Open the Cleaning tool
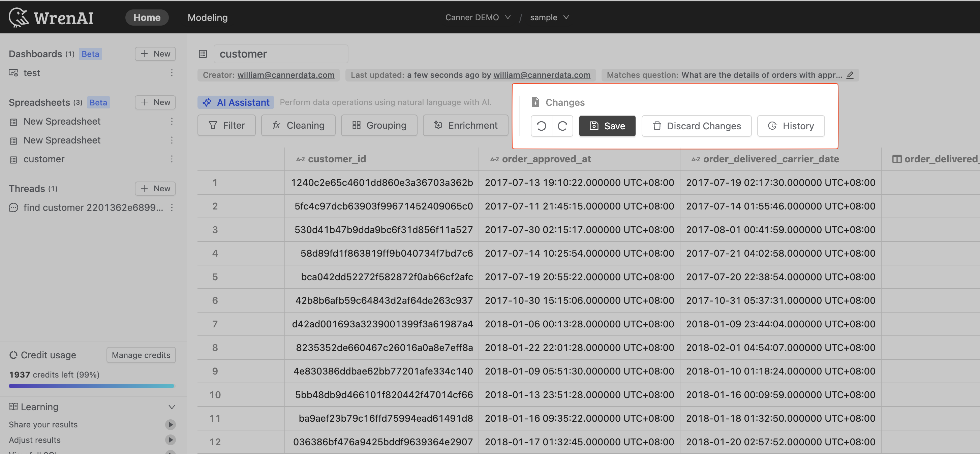The image size is (980, 454). [x=298, y=126]
